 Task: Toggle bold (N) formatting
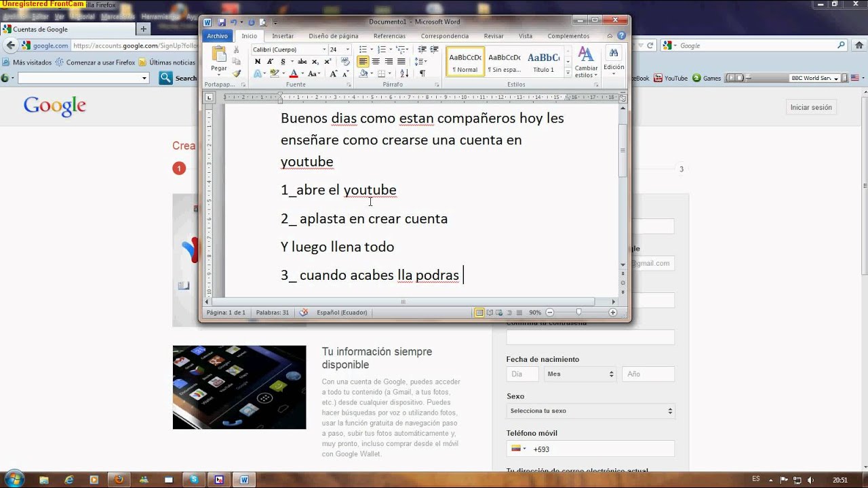click(x=258, y=62)
